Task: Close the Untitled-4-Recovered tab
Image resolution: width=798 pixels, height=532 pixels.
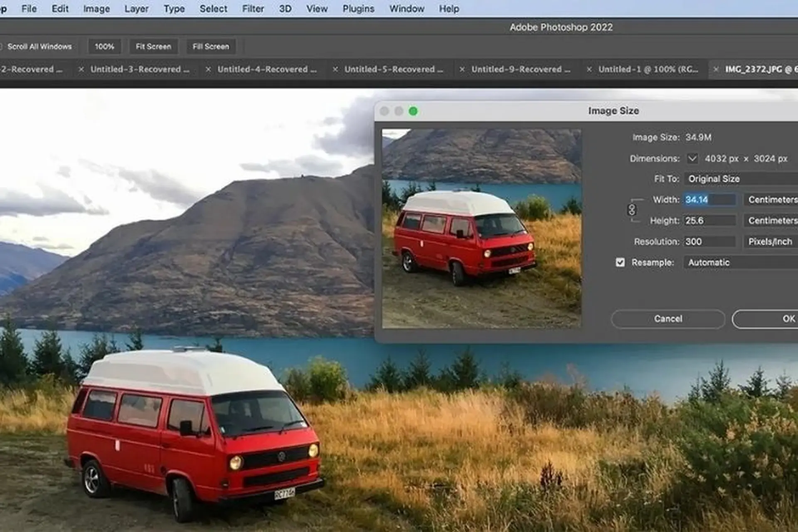Action: [x=208, y=69]
